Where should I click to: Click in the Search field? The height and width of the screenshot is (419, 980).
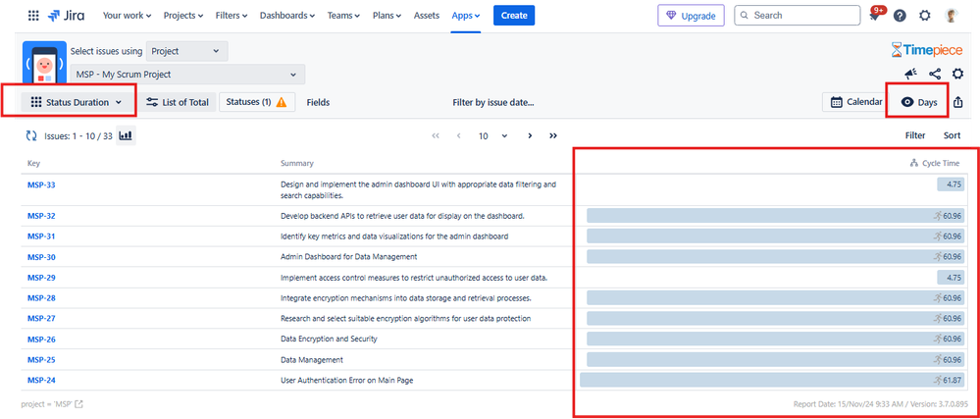pyautogui.click(x=797, y=16)
